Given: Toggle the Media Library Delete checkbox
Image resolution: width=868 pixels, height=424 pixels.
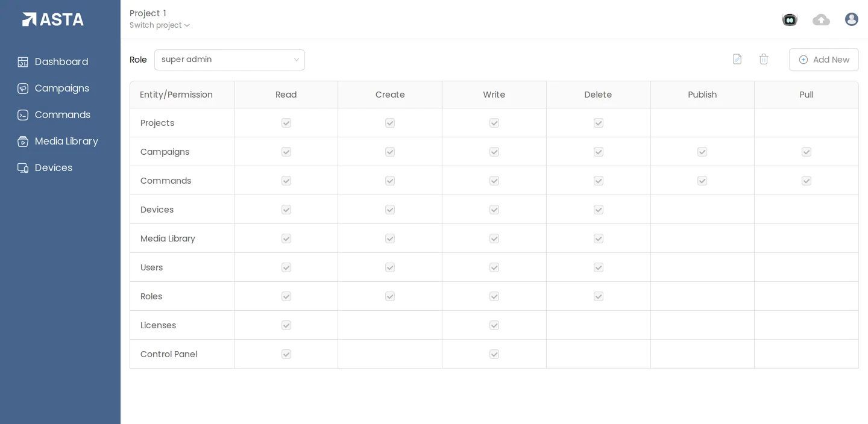Looking at the screenshot, I should (x=599, y=238).
